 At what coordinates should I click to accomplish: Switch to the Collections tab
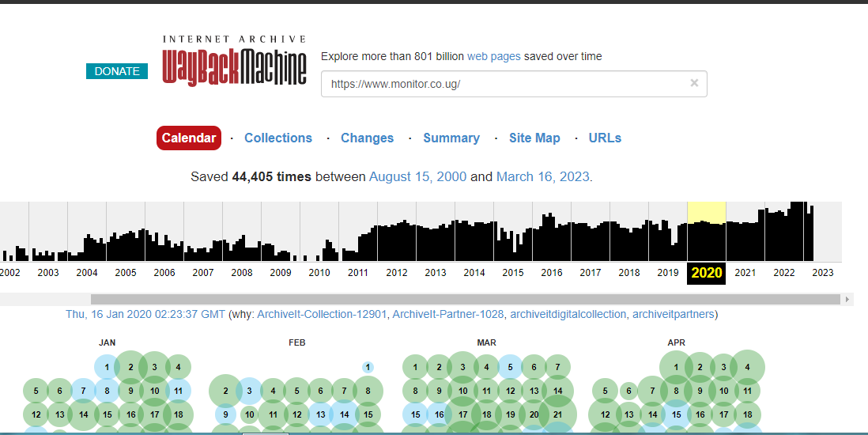[278, 138]
